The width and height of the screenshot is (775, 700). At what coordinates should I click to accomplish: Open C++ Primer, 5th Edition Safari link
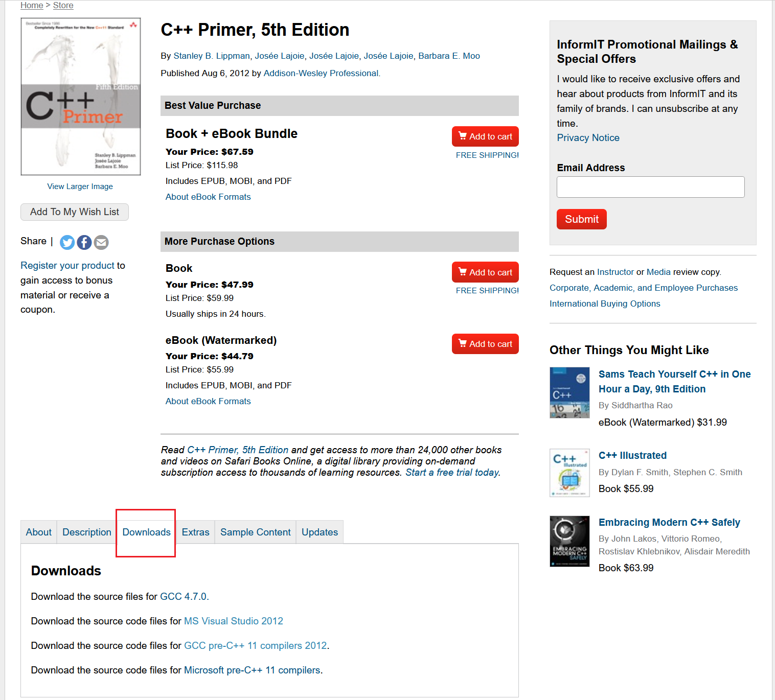(x=238, y=450)
